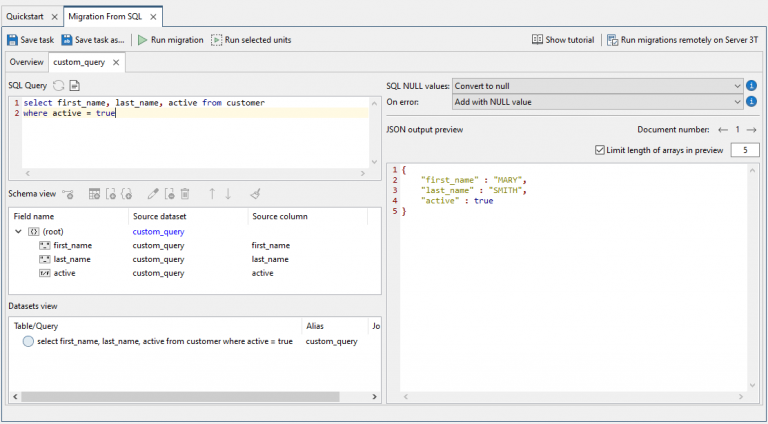768x424 pixels.
Task: Click info icon next to SQL NULL values
Action: point(751,86)
